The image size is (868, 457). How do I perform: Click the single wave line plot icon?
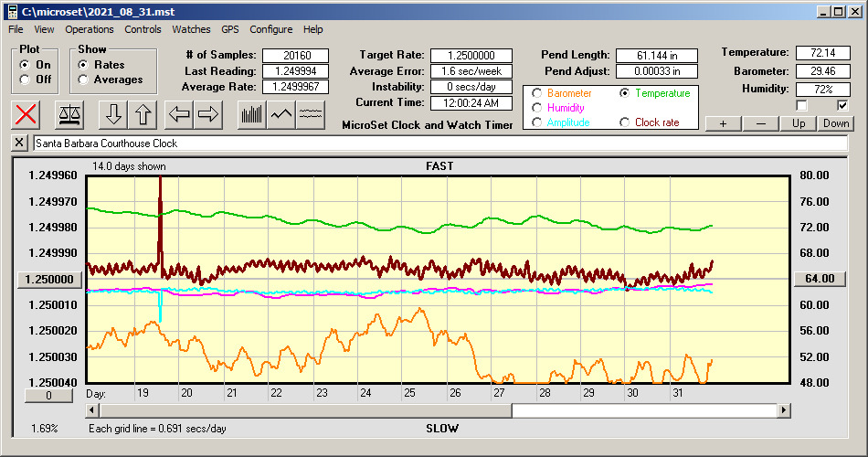tap(281, 114)
